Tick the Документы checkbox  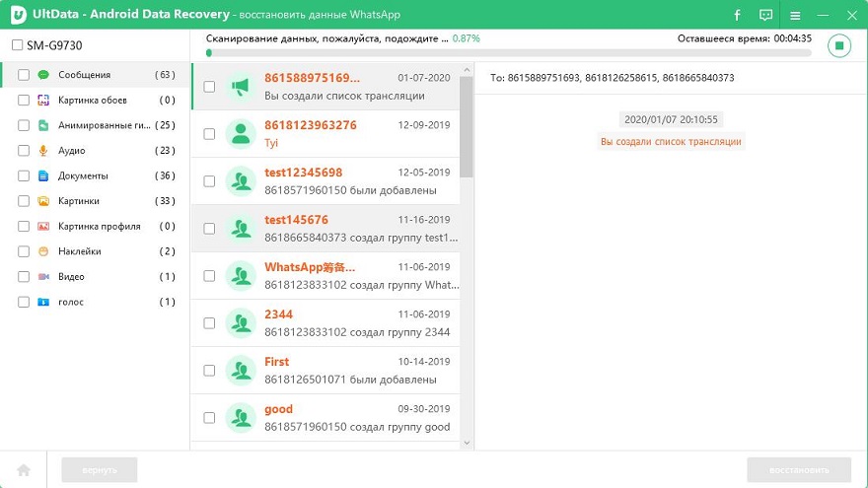(24, 175)
